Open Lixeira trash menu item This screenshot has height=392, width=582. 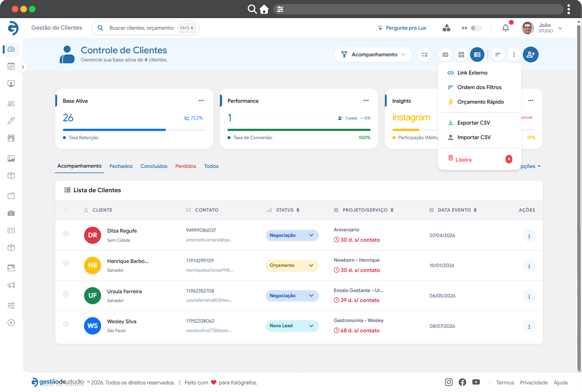pyautogui.click(x=479, y=159)
